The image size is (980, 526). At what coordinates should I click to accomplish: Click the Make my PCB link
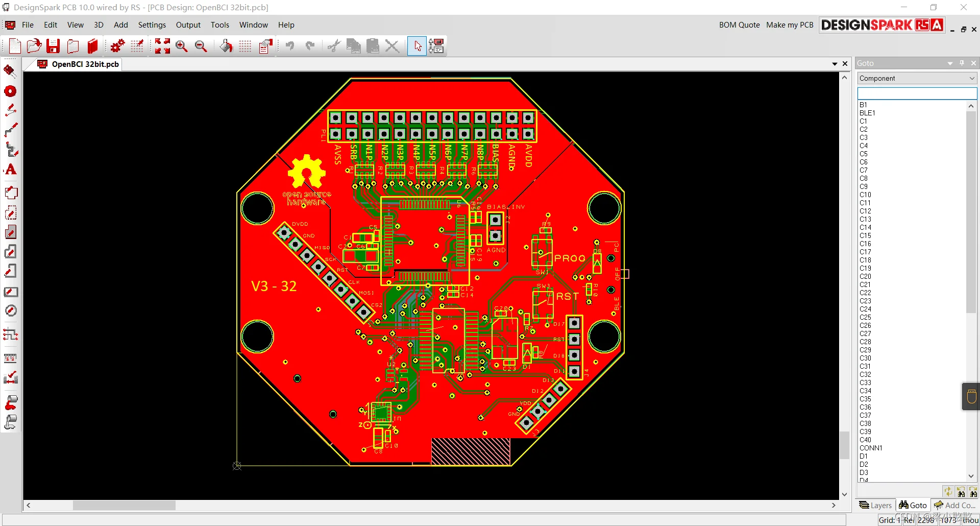tap(789, 25)
